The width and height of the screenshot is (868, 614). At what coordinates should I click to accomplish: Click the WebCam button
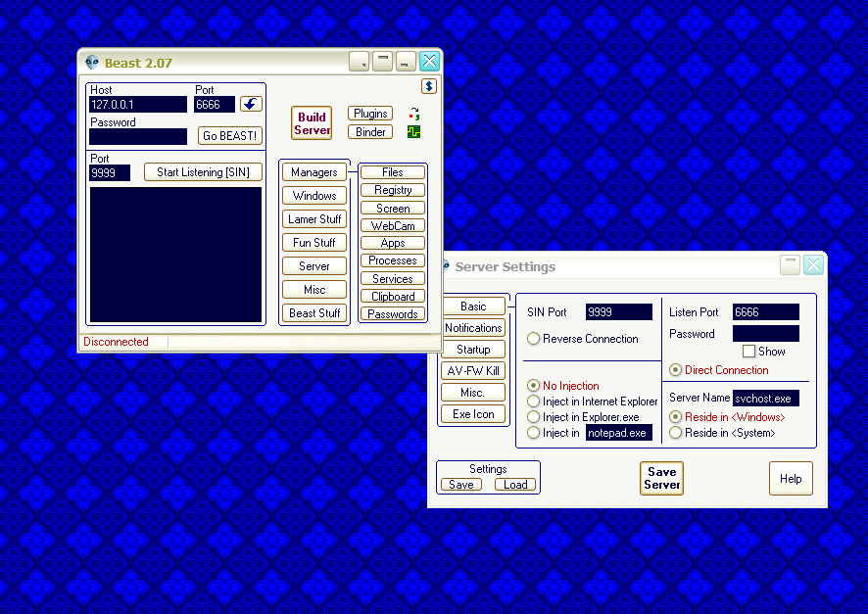[x=393, y=225]
